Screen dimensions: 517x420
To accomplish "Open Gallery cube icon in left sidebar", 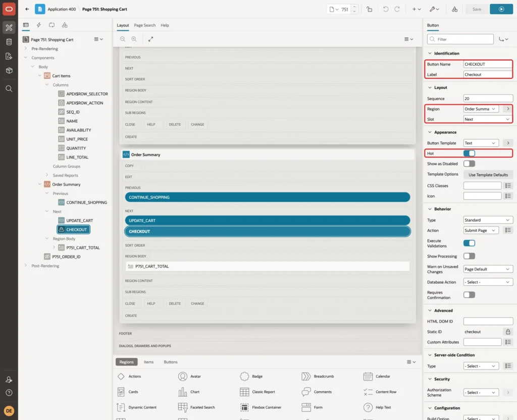I will tap(9, 70).
